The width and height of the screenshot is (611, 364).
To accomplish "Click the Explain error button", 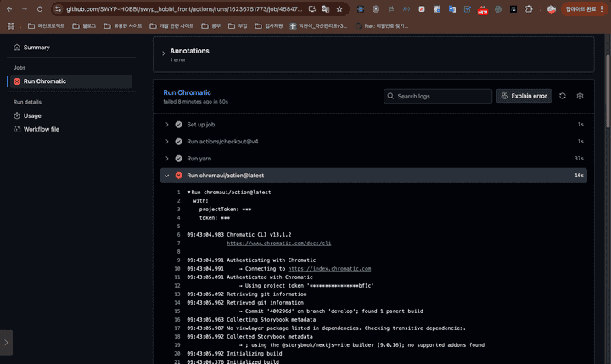I will tap(524, 96).
